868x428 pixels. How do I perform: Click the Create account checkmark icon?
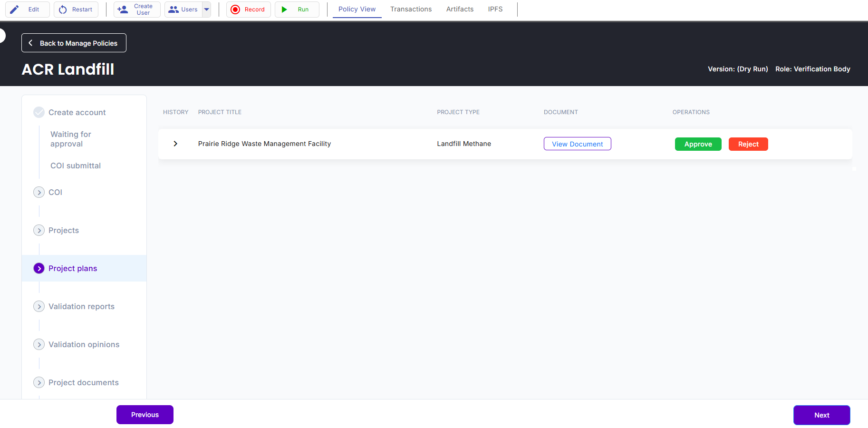tap(39, 112)
